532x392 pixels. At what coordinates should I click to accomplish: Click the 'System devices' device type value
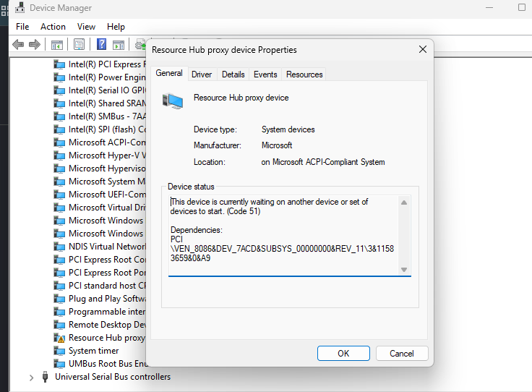pyautogui.click(x=288, y=129)
